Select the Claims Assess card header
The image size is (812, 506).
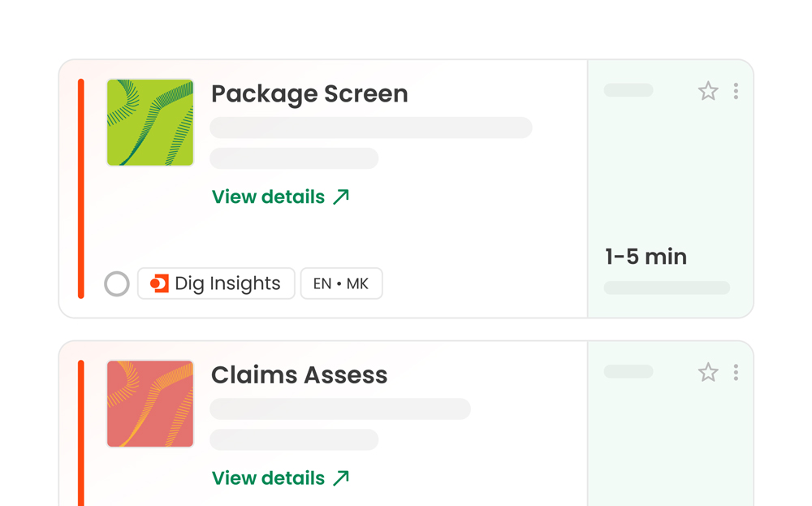coord(299,375)
